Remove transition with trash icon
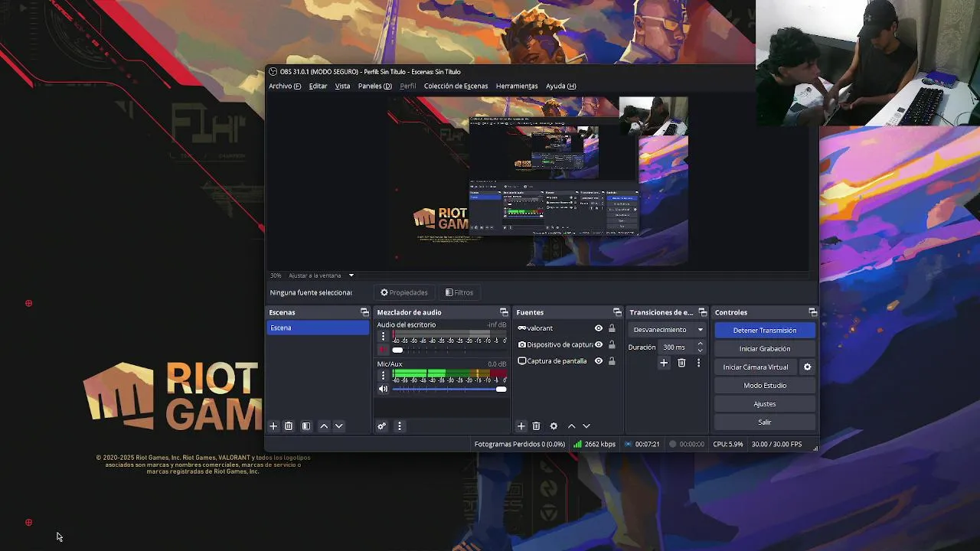 tap(681, 363)
